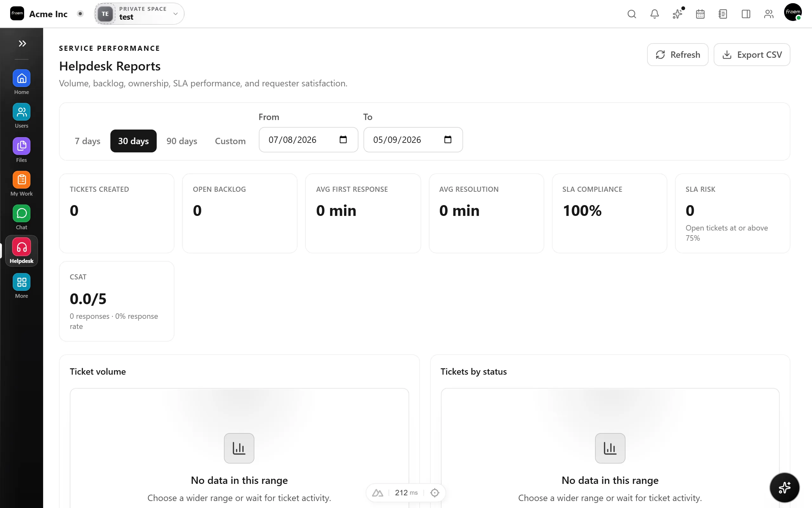This screenshot has width=812, height=508.
Task: Click the devtools logo icon in bottom toolbar
Action: click(x=377, y=492)
